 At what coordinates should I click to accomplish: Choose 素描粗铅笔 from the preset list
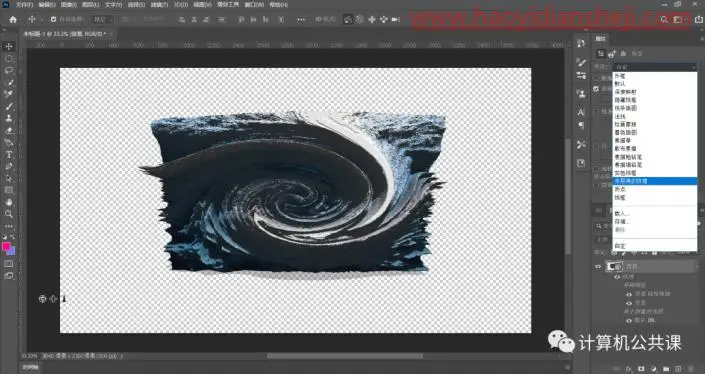click(x=655, y=157)
